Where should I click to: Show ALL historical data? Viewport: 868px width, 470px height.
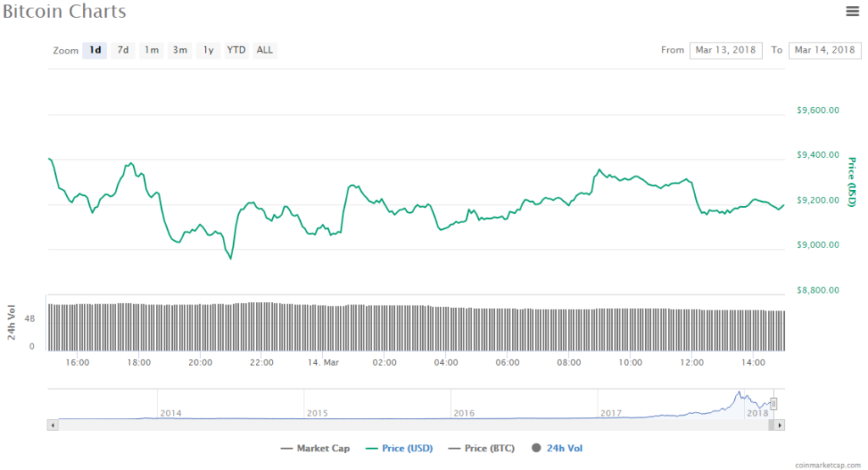264,50
